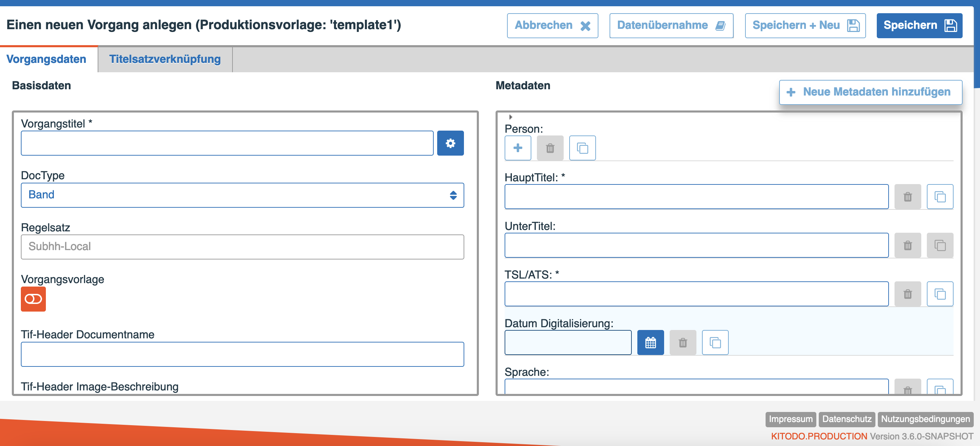The image size is (980, 446).
Task: Expand the Person group disclosure triangle
Action: pos(511,117)
